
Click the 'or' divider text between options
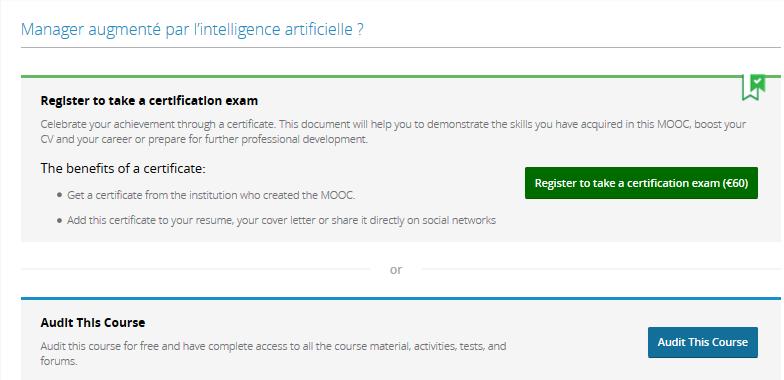pyautogui.click(x=396, y=270)
